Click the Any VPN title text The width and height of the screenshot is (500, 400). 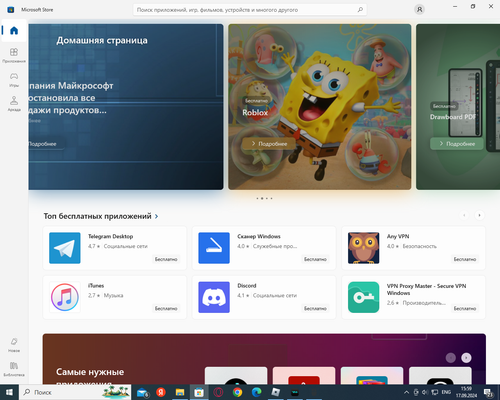(x=398, y=236)
